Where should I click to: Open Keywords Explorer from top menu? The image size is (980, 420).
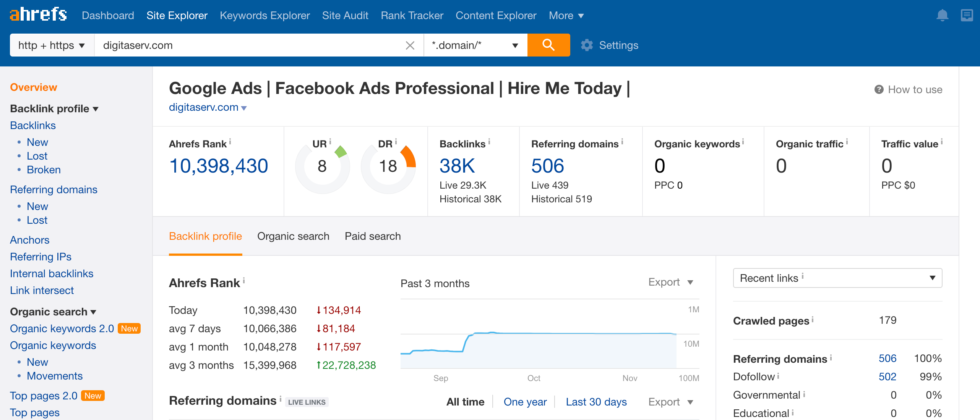[x=264, y=15]
